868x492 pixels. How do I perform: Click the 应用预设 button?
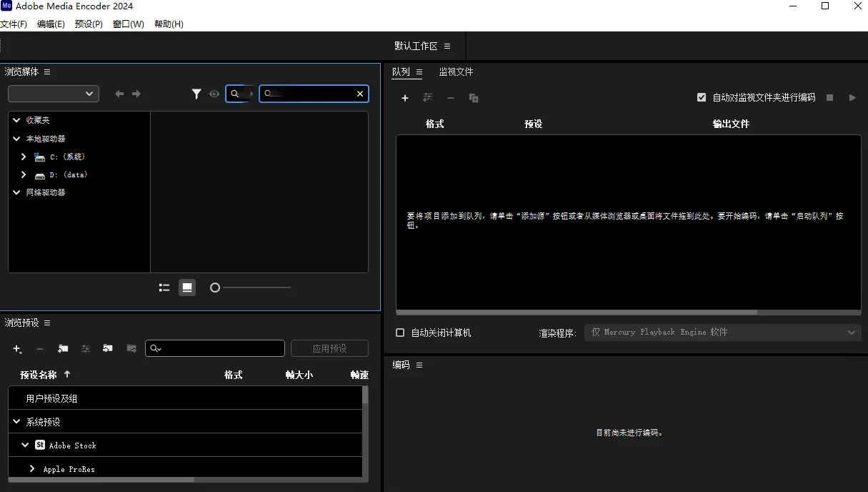[x=329, y=348]
